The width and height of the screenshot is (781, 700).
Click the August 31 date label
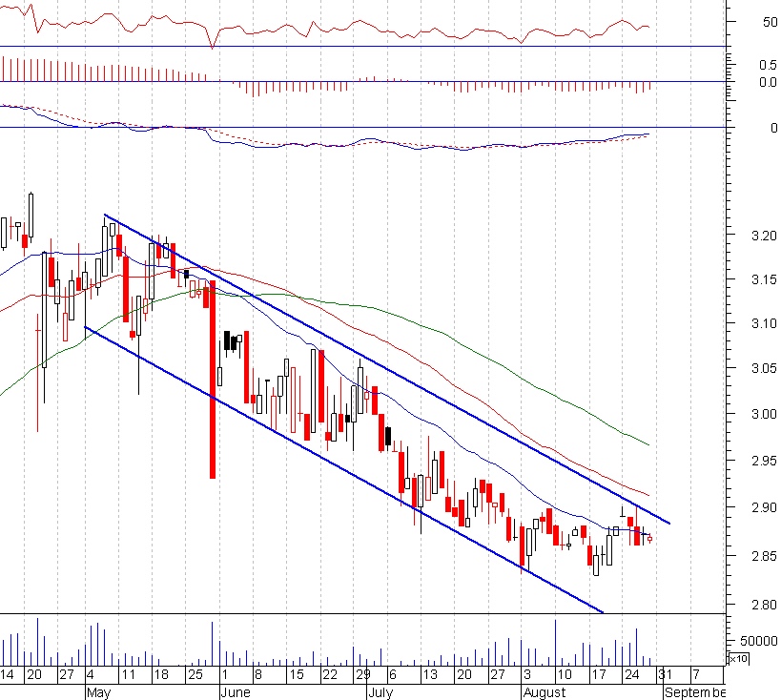(666, 675)
